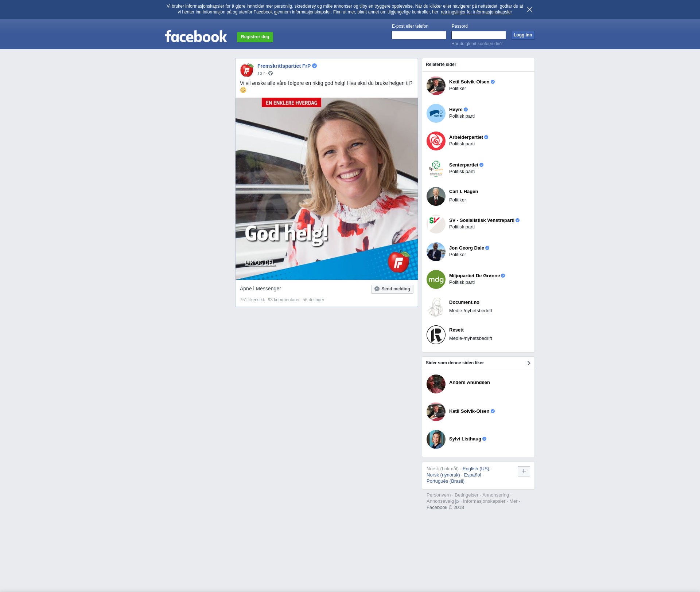Open Senterpartiet clover logo icon

[436, 169]
